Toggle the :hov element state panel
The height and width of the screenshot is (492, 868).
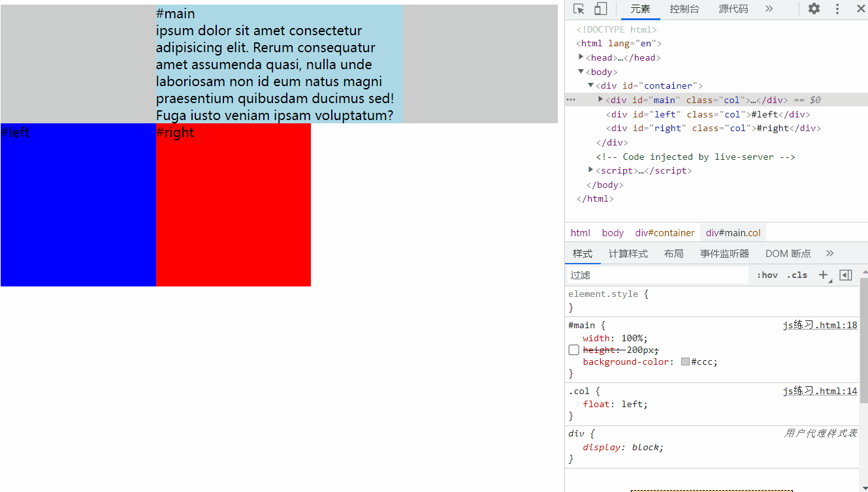coord(767,275)
